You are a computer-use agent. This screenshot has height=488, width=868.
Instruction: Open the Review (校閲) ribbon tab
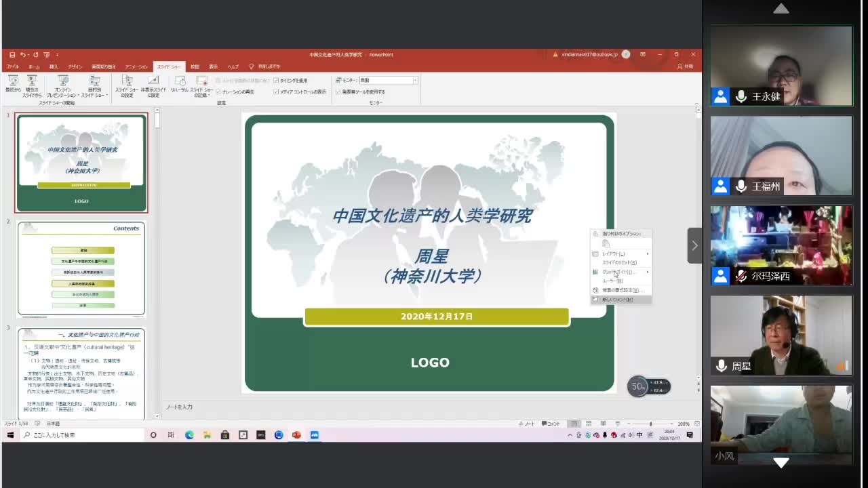coord(195,66)
